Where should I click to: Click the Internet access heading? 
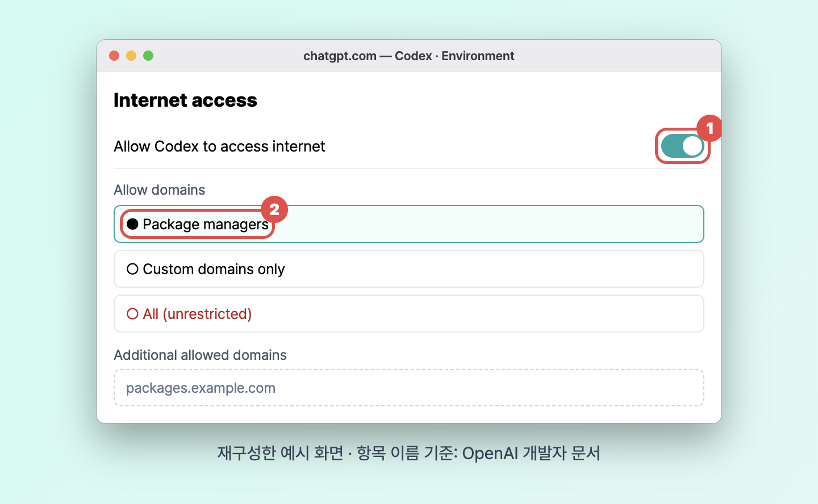point(185,100)
